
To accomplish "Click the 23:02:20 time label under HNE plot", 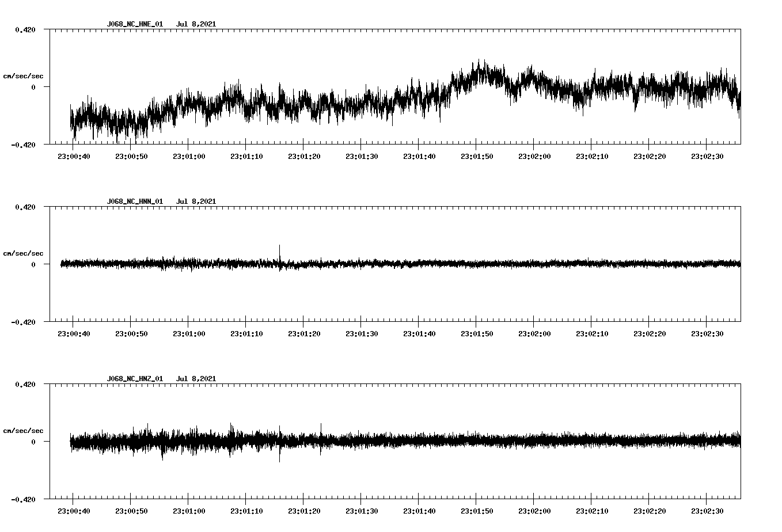I will click(649, 157).
